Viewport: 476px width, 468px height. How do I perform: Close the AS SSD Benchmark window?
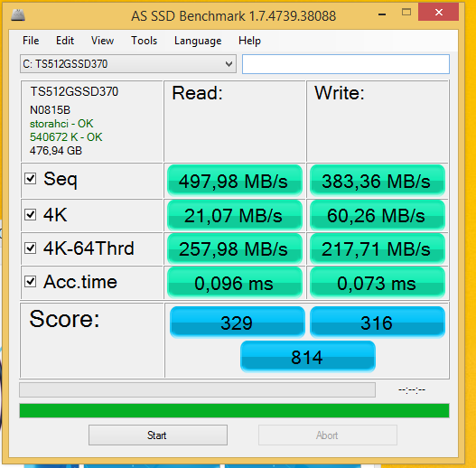(x=438, y=12)
